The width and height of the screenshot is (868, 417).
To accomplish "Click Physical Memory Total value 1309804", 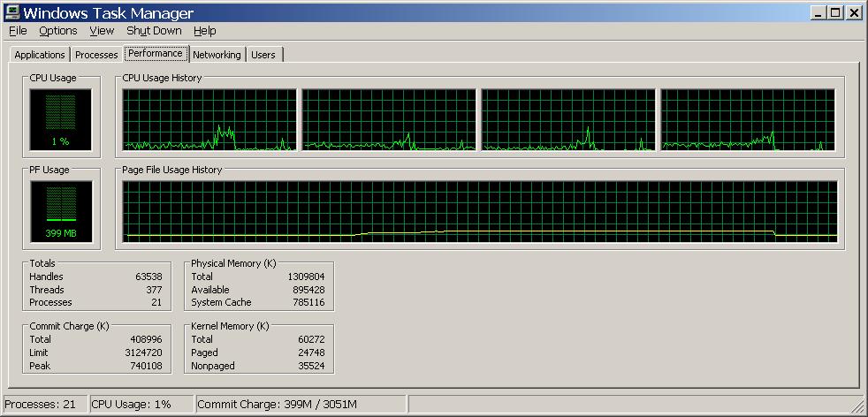I will tap(306, 277).
